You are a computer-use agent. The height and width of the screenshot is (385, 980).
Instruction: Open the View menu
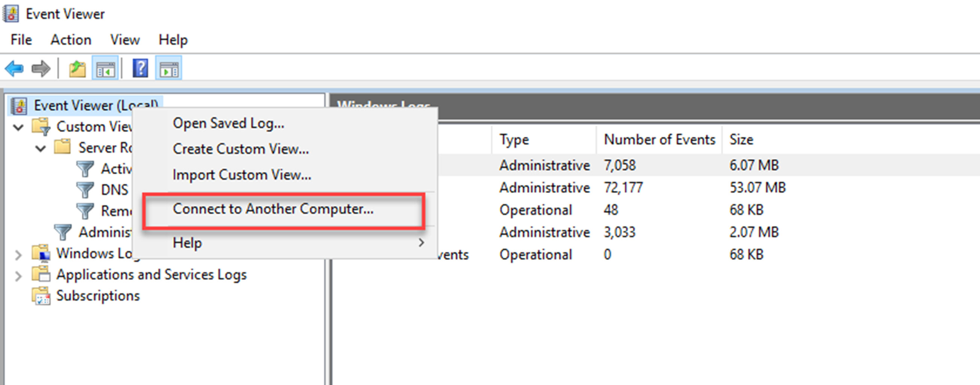(125, 40)
